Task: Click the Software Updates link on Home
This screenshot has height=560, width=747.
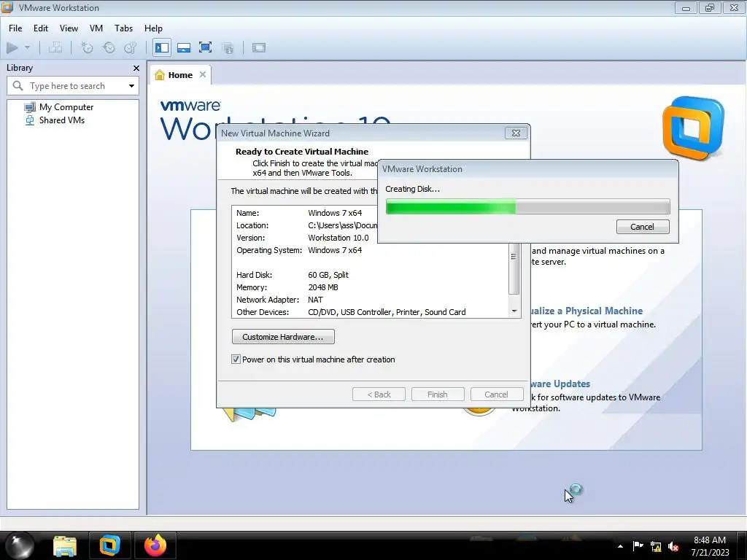Action: (x=561, y=384)
